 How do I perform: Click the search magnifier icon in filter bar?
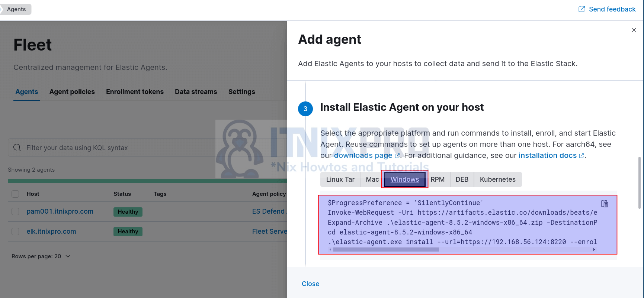click(x=17, y=148)
